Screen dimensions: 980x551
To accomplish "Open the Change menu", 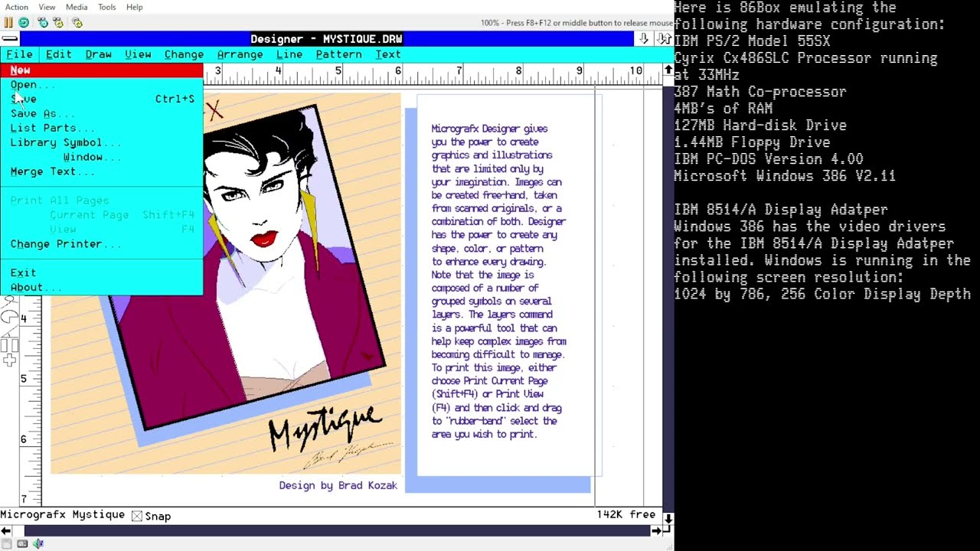I will coord(184,54).
